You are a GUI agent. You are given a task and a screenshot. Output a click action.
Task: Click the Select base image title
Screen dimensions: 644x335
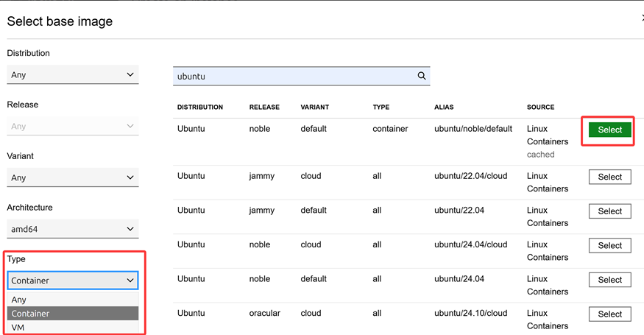tap(60, 21)
